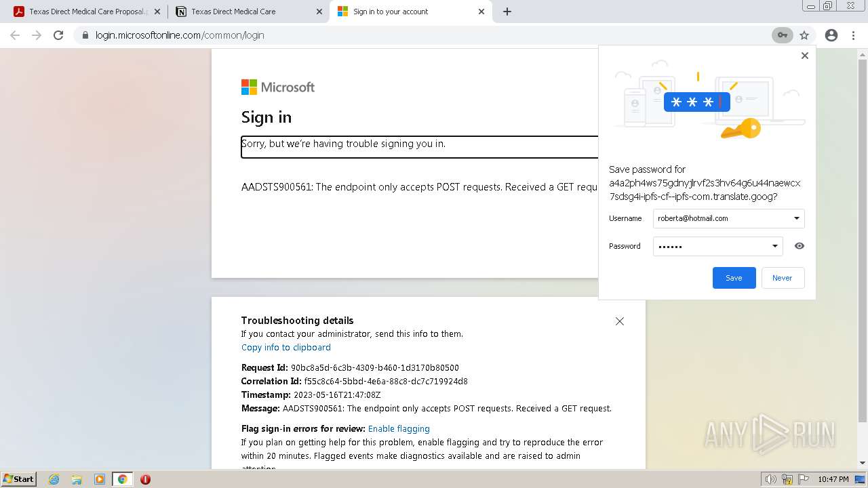This screenshot has height=488, width=868.
Task: Show the password with the eye icon
Action: pos(800,246)
